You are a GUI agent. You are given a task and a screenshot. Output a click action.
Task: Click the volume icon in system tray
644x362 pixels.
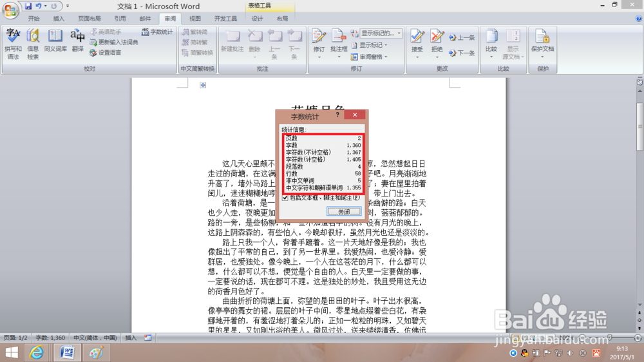point(570,353)
